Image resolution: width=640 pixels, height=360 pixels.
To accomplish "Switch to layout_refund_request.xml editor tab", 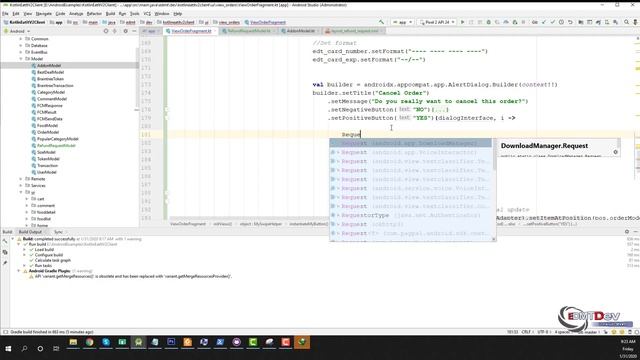I will click(x=353, y=31).
